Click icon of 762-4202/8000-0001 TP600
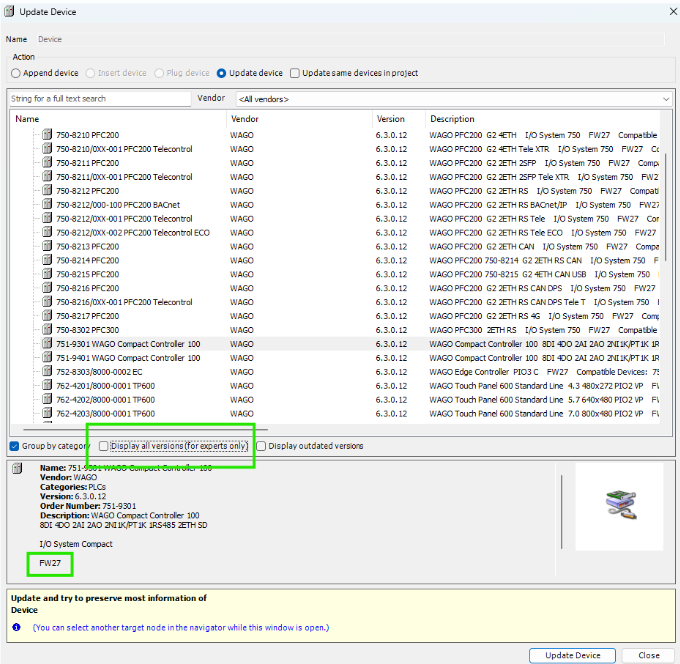The height and width of the screenshot is (664, 680). [47, 399]
